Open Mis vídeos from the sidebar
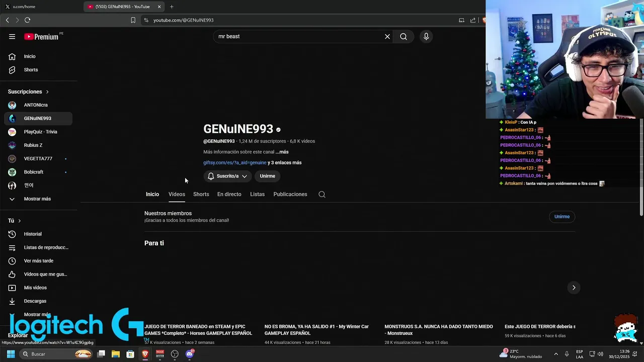644x362 pixels. [38, 288]
